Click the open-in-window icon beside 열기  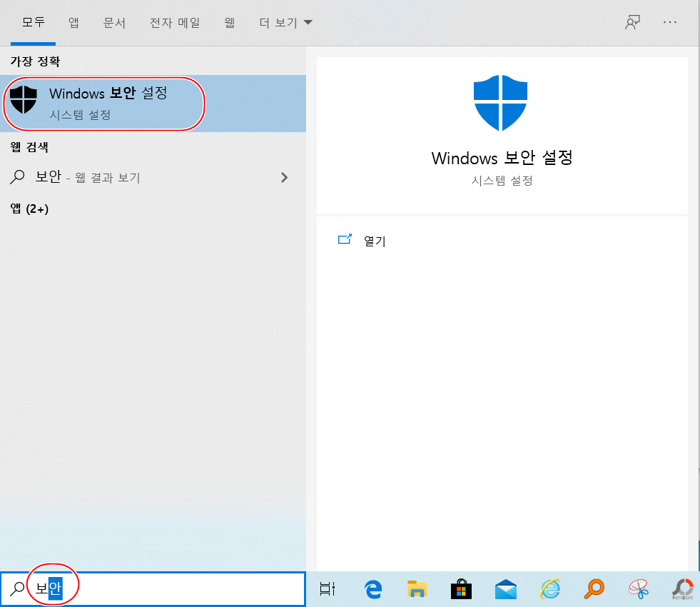(345, 239)
